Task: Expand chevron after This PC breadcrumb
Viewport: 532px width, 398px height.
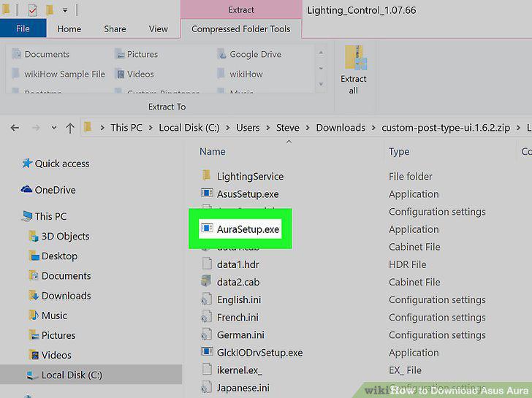Action: coord(151,128)
